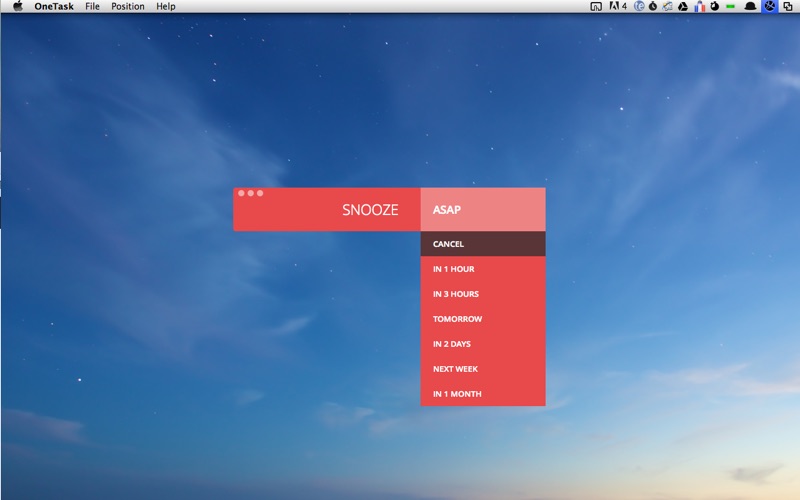Open the OneTask application menu
800x500 pixels.
54,6
